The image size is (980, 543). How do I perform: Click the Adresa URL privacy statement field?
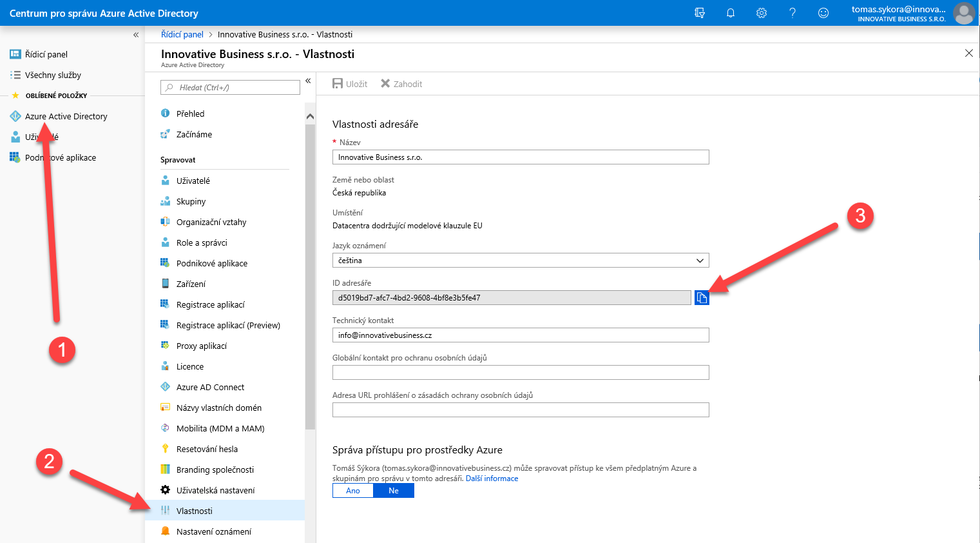(521, 410)
